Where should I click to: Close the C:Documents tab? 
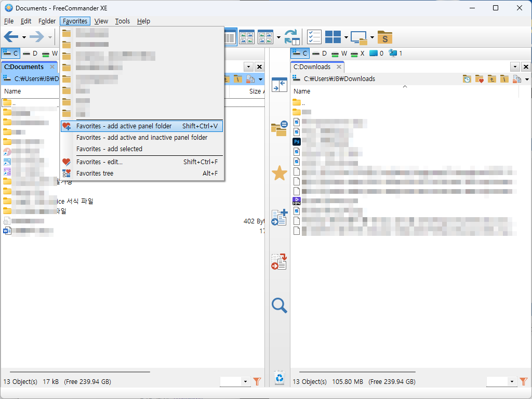[x=52, y=67]
